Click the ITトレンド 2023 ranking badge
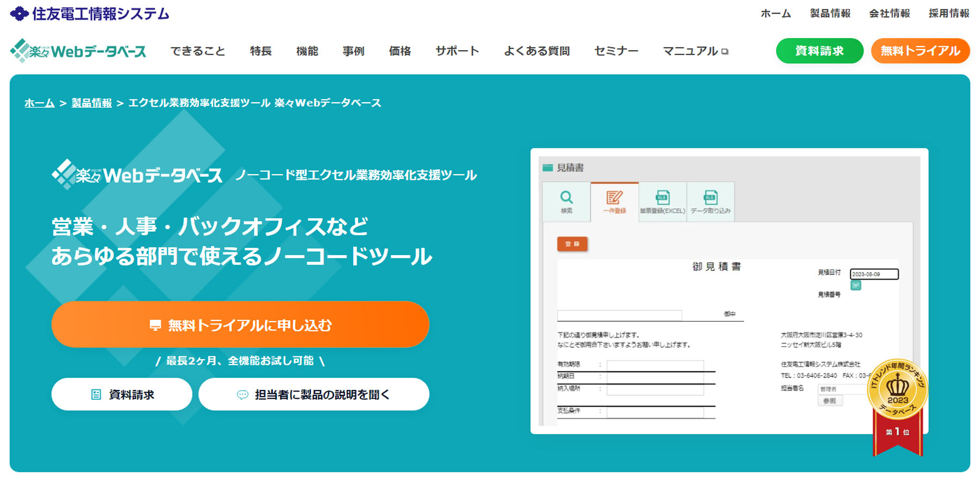980x477 pixels. [x=898, y=407]
